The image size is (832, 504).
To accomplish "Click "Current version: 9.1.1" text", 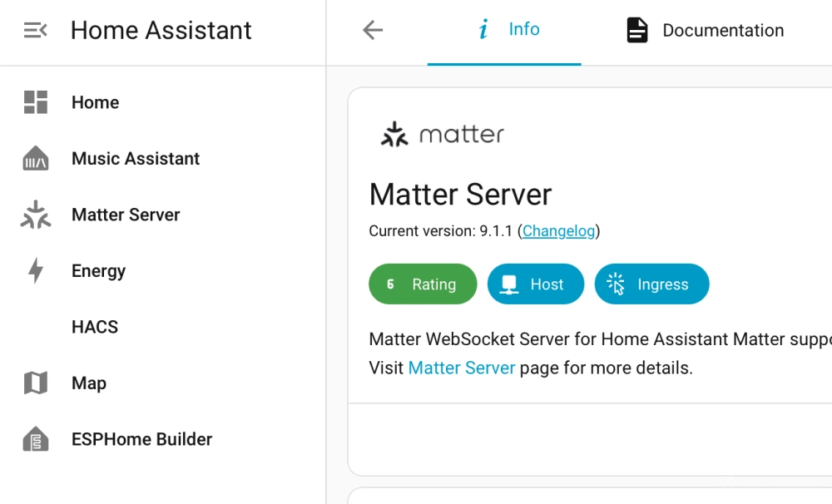I will pos(440,231).
